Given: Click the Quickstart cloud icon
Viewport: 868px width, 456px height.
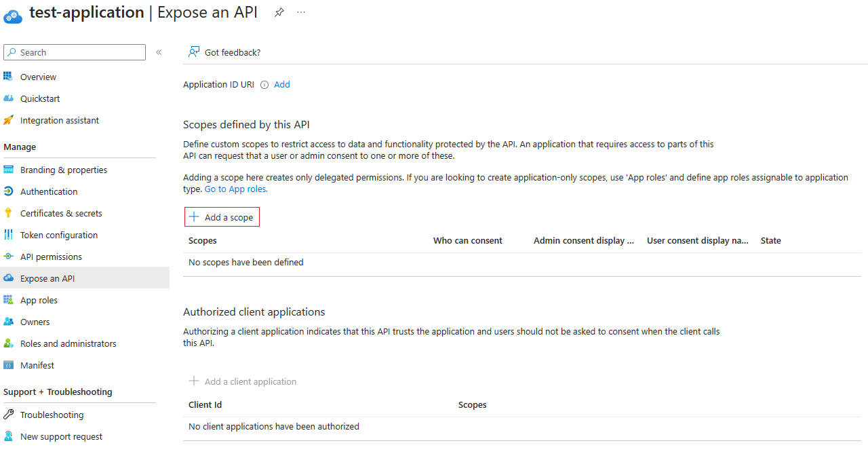Looking at the screenshot, I should click(x=8, y=98).
